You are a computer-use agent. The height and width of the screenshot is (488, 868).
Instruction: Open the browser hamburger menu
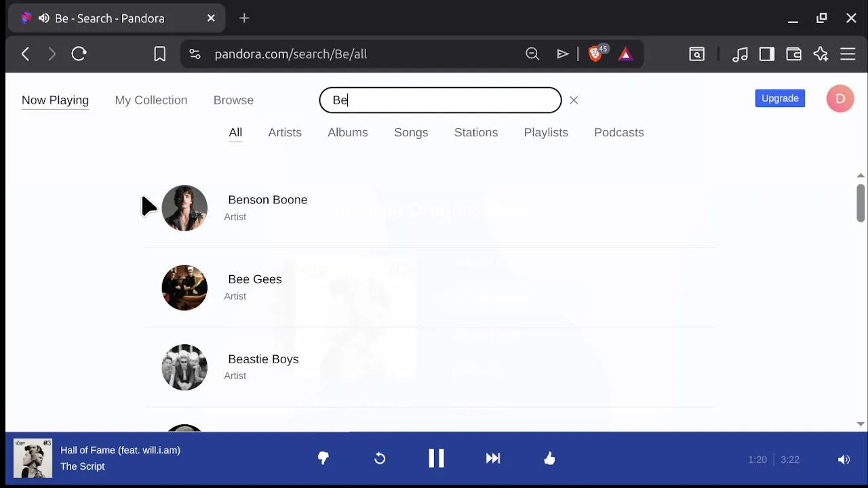point(848,54)
